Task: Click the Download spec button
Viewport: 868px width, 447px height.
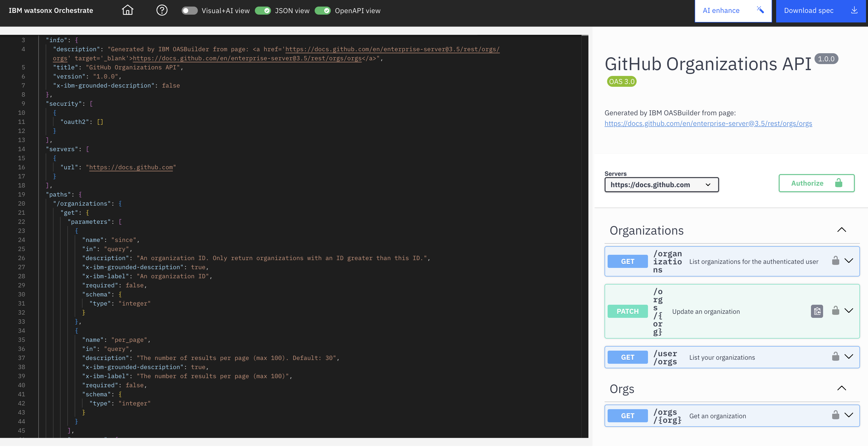Action: pyautogui.click(x=821, y=11)
